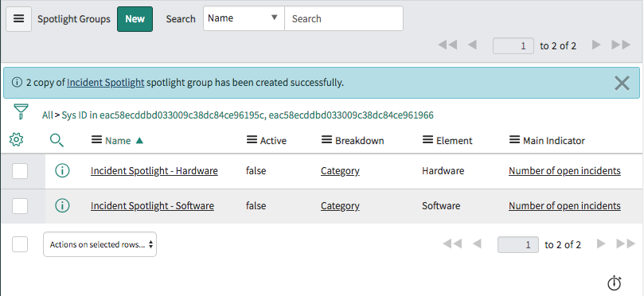Click the response time stopwatch icon
The image size is (644, 296).
click(615, 282)
